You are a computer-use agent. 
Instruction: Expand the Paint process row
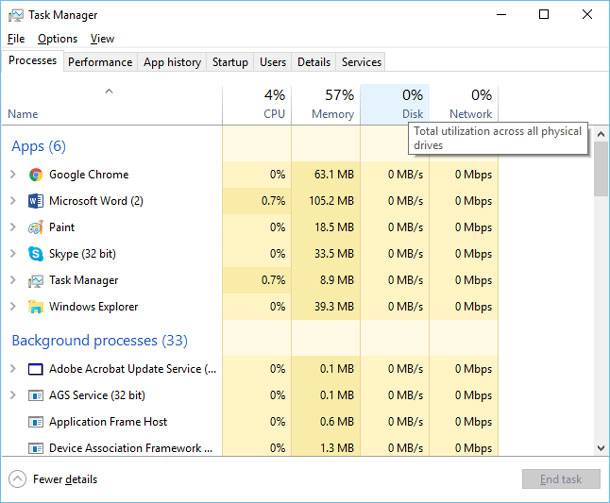click(13, 227)
